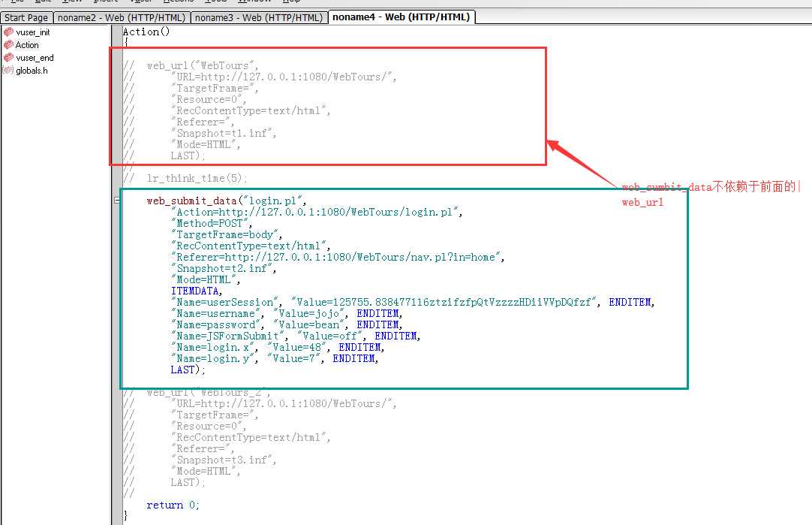Click the Action() function header line
Image resolution: width=812 pixels, height=525 pixels.
(146, 32)
